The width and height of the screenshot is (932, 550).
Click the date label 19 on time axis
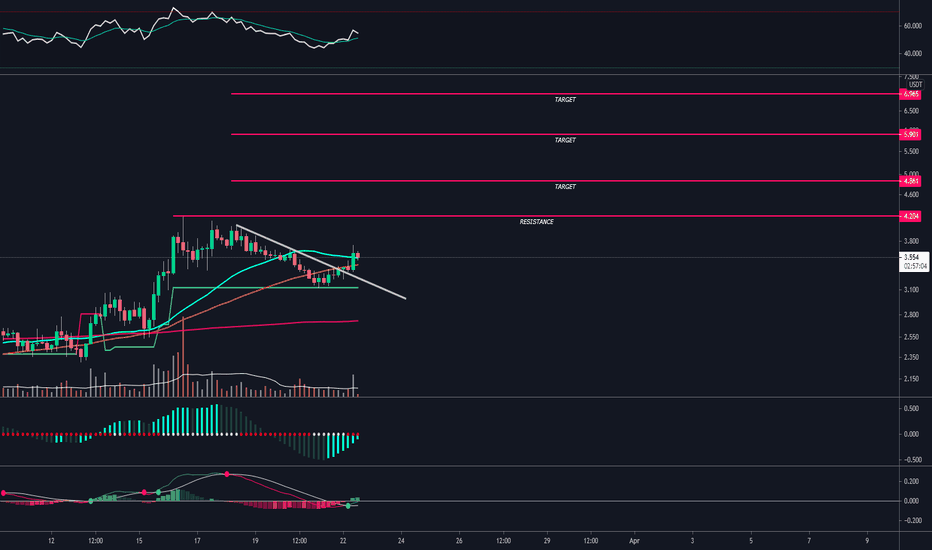click(x=255, y=541)
